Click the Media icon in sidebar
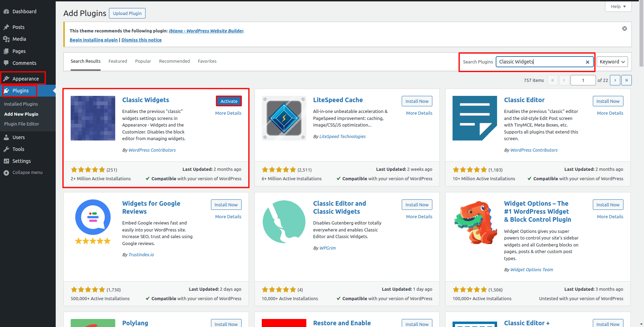 point(6,39)
